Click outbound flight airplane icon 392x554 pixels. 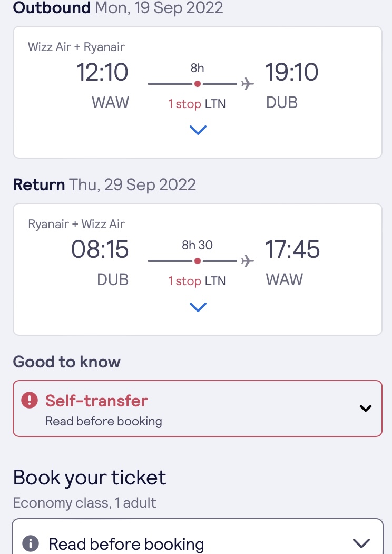[x=248, y=84]
